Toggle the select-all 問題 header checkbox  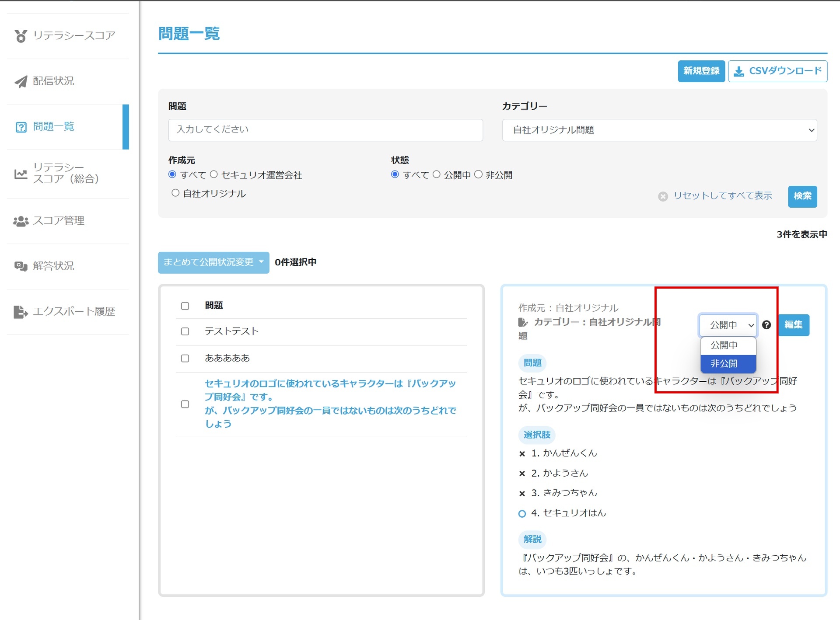point(185,306)
